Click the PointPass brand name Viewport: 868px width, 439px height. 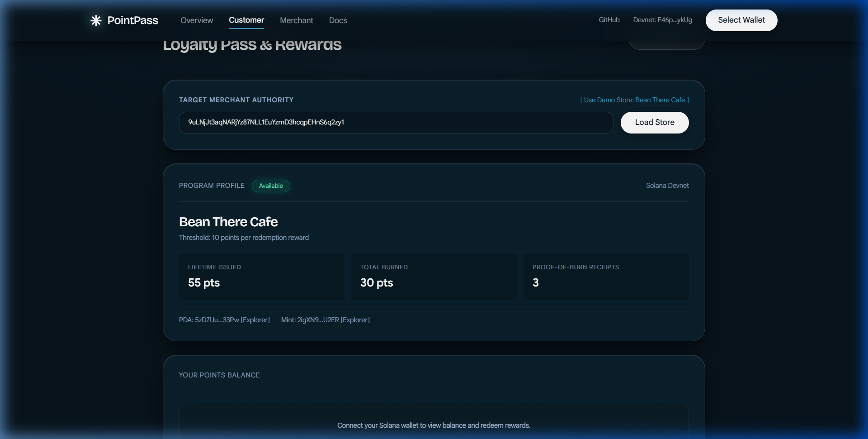click(x=133, y=20)
